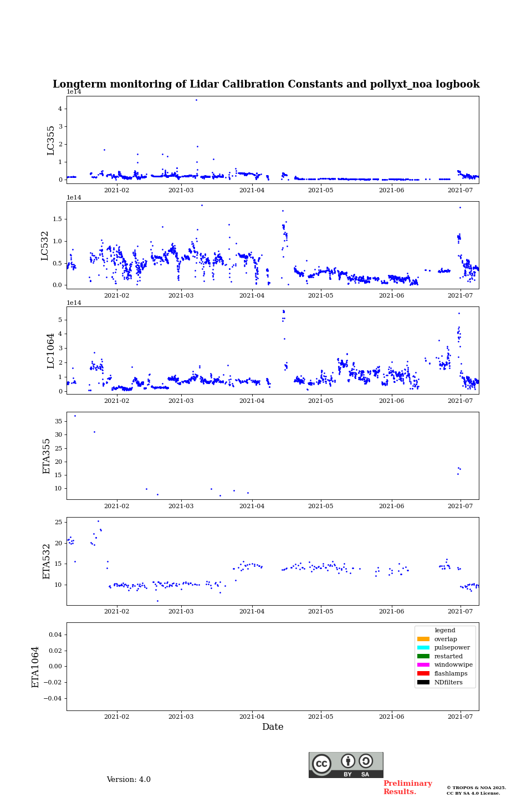The image size is (532, 798).
Task: Click the black NDfilters legend swatch
Action: click(x=423, y=682)
